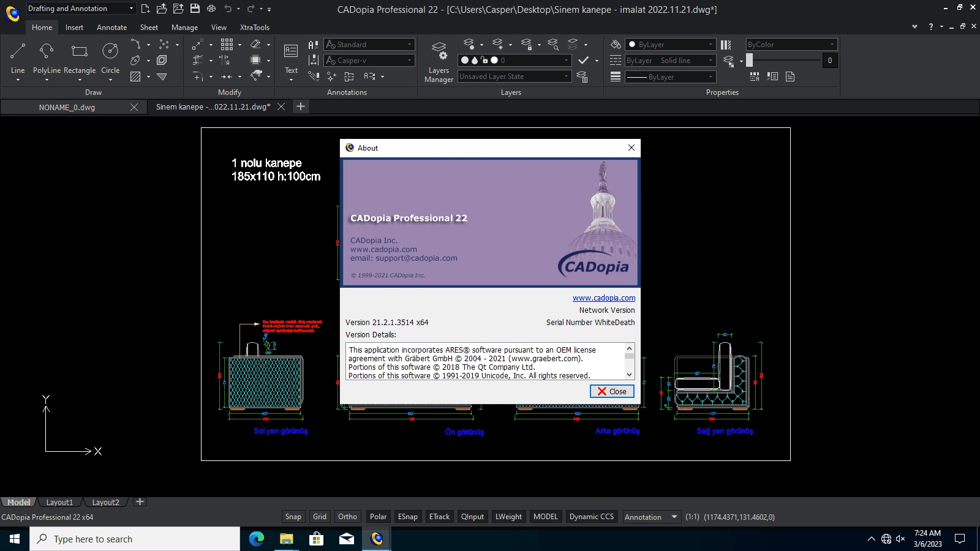Image resolution: width=980 pixels, height=551 pixels.
Task: Select the Circle tool
Action: (110, 59)
